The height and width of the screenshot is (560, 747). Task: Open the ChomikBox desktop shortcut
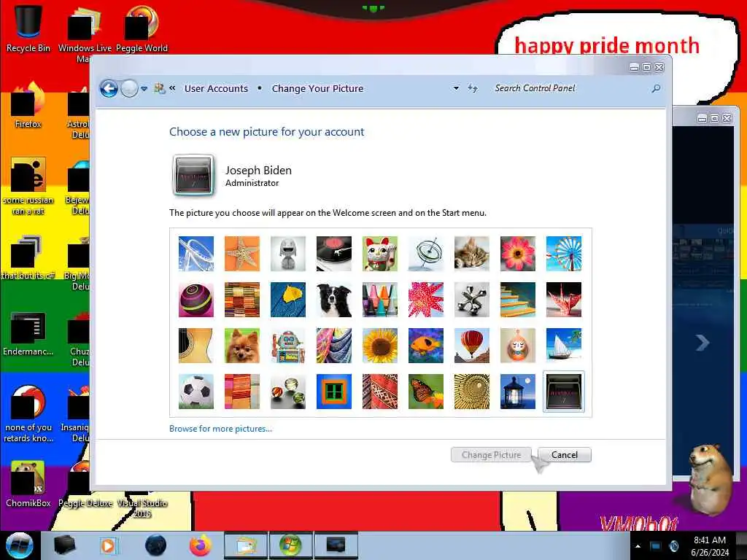click(28, 484)
